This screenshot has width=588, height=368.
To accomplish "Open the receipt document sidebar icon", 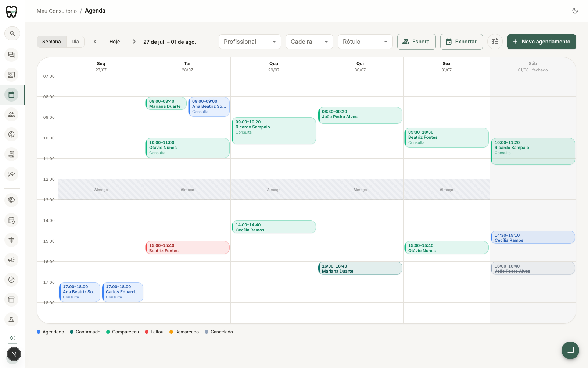I will [x=11, y=154].
